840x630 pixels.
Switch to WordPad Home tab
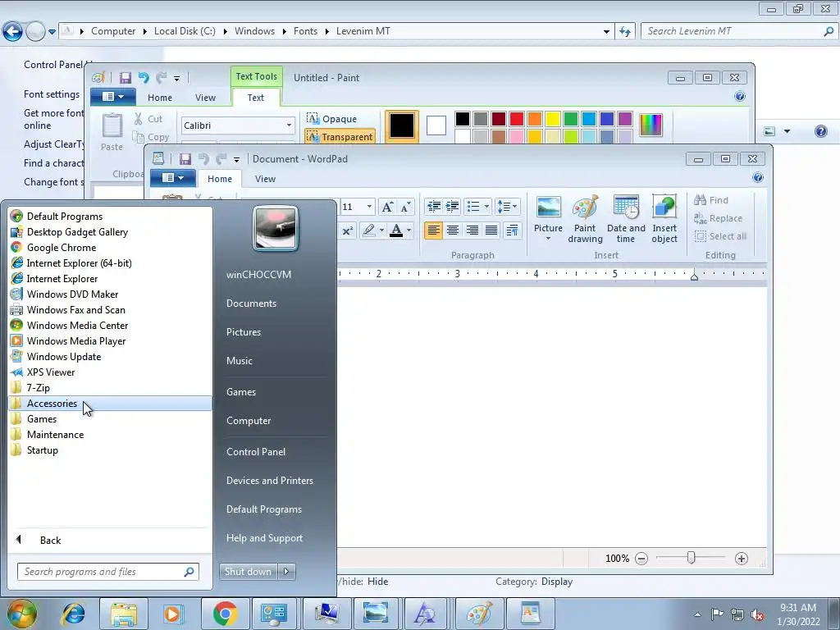point(220,179)
